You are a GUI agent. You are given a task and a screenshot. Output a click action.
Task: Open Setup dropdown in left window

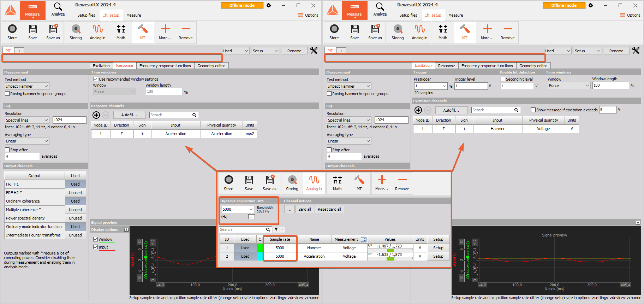pyautogui.click(x=265, y=51)
